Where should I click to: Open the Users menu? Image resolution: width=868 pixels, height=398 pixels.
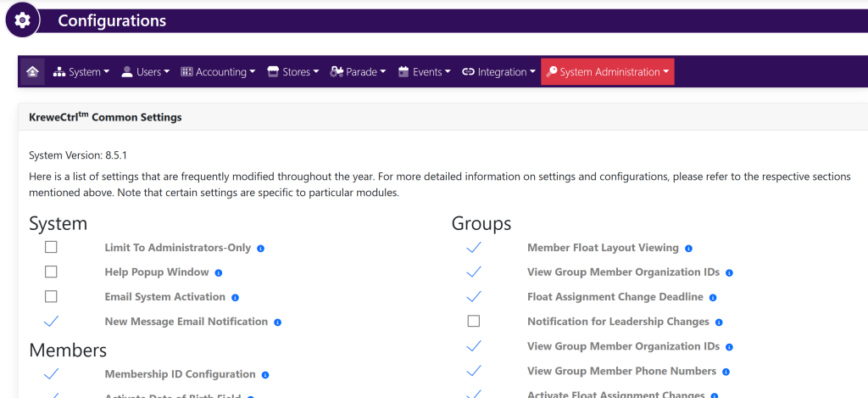tap(146, 72)
